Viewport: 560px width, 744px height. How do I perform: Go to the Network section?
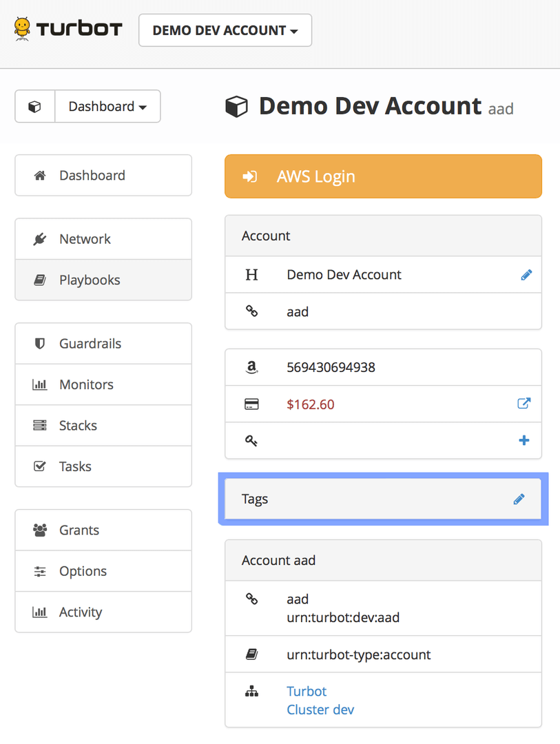[x=103, y=238]
